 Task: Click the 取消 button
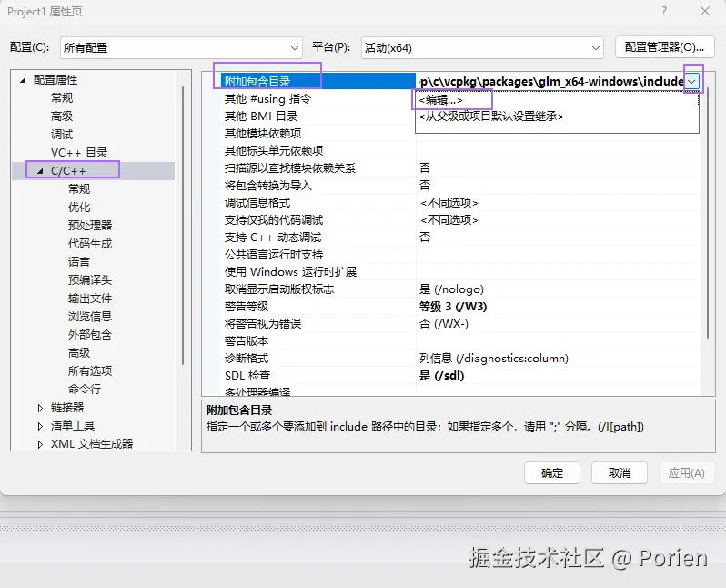[619, 473]
